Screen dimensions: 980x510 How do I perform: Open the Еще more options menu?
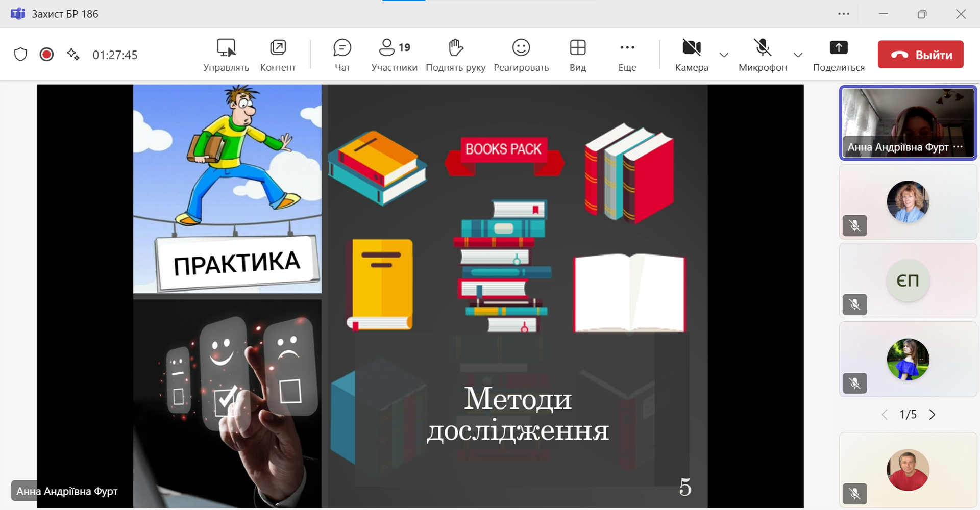(x=627, y=55)
